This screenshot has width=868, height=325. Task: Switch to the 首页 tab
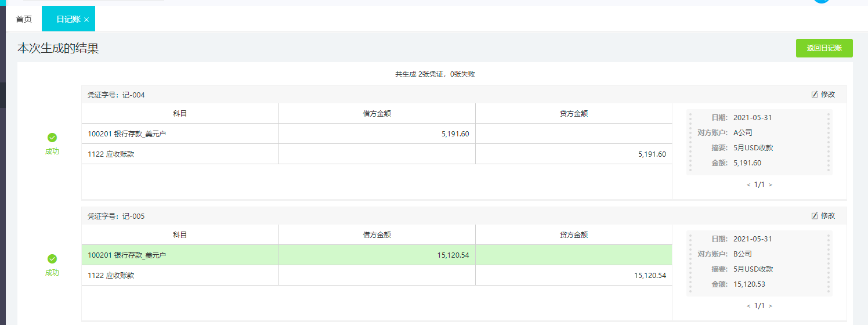click(24, 19)
